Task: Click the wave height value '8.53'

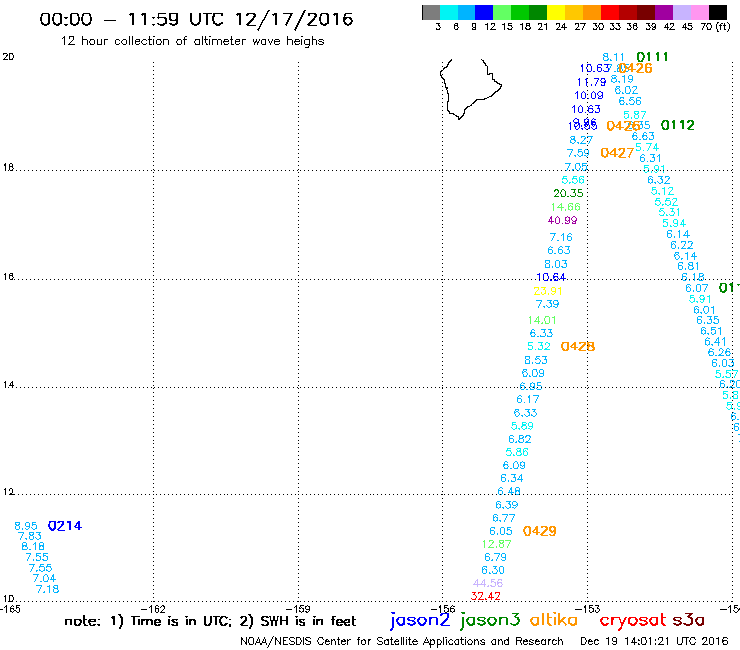Action: click(x=536, y=360)
